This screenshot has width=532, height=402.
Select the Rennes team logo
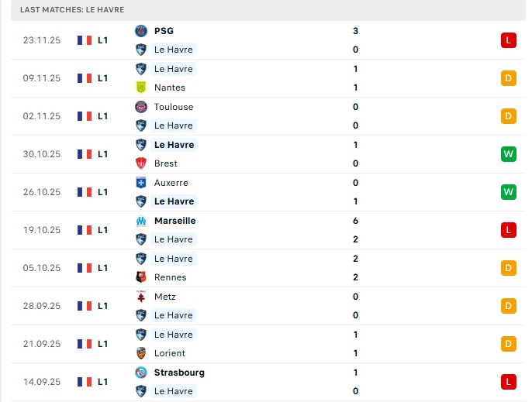click(x=141, y=277)
